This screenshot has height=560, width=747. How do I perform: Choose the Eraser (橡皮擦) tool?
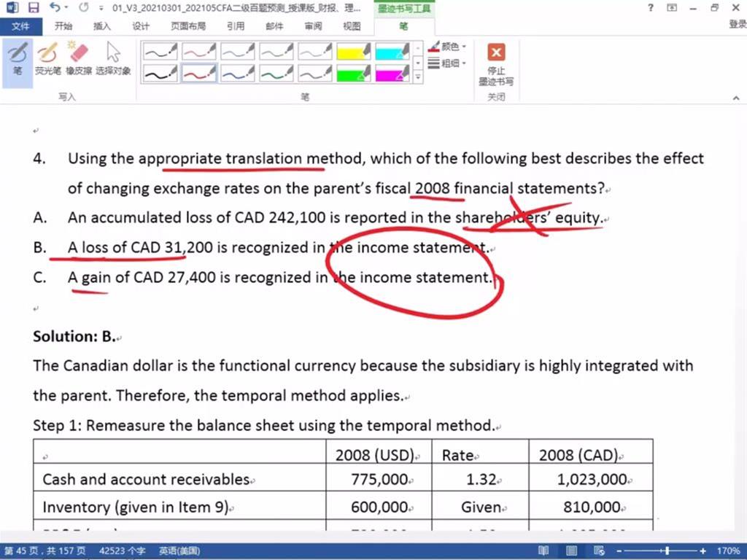pyautogui.click(x=77, y=58)
